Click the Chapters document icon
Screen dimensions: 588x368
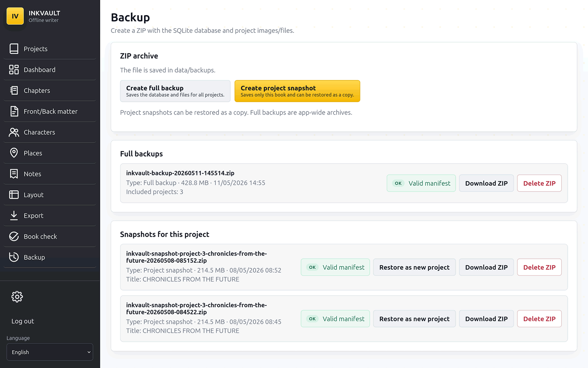[14, 90]
